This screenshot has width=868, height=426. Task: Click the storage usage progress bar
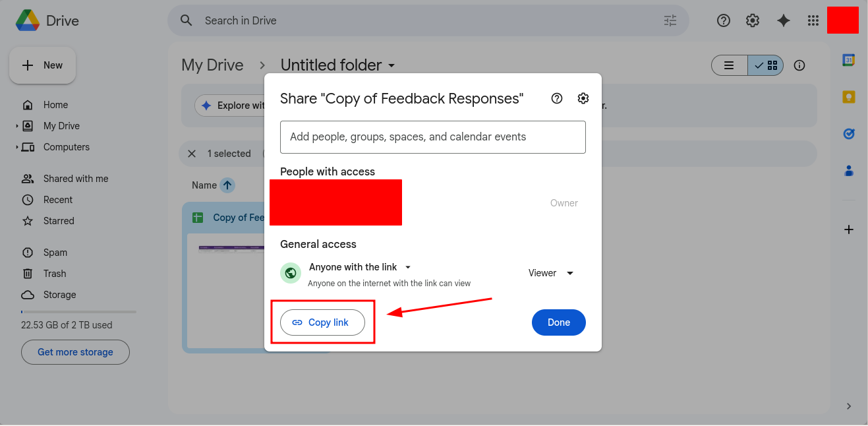pyautogui.click(x=78, y=311)
